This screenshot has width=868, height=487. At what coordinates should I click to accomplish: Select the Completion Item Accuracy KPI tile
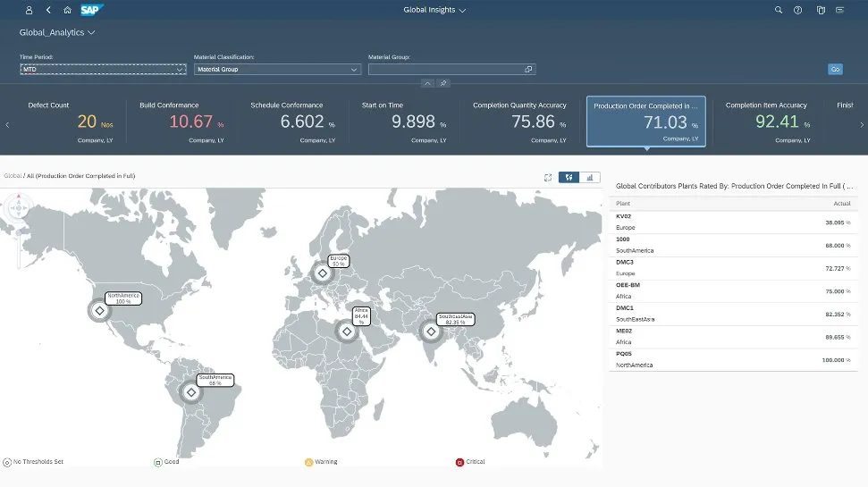point(766,122)
